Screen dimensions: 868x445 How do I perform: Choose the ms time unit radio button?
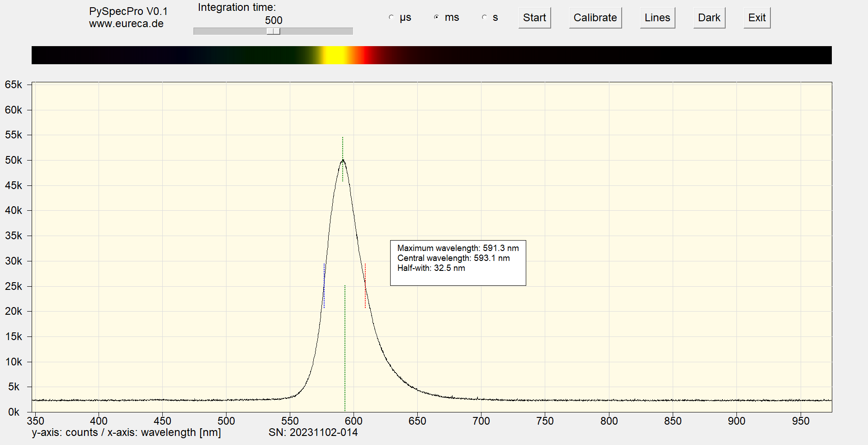436,17
